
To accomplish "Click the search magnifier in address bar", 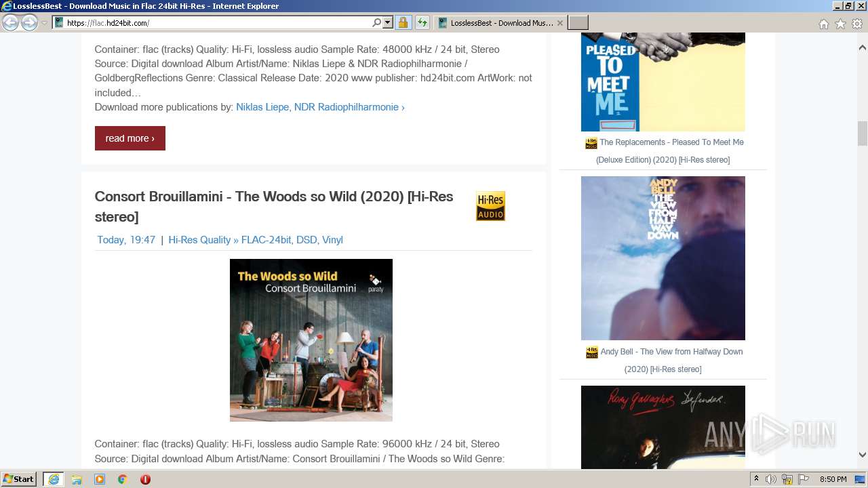I will point(376,23).
